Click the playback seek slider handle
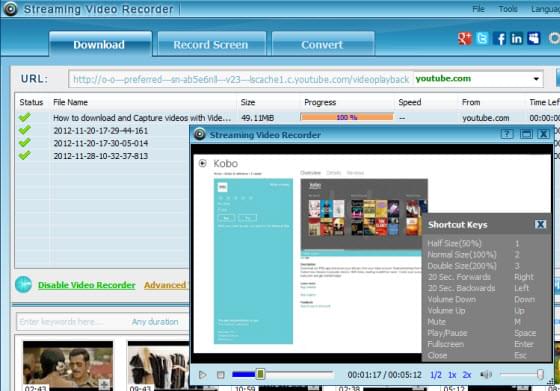 point(260,374)
